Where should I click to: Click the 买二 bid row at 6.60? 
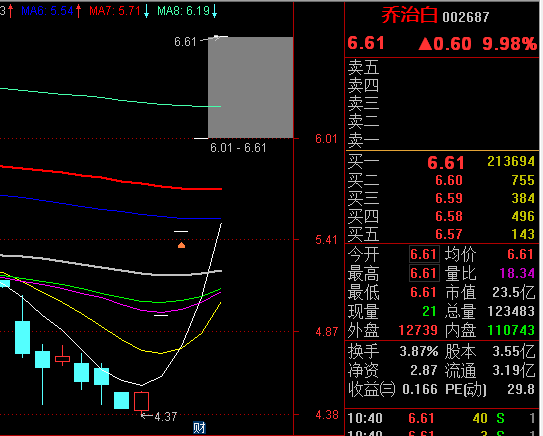442,180
